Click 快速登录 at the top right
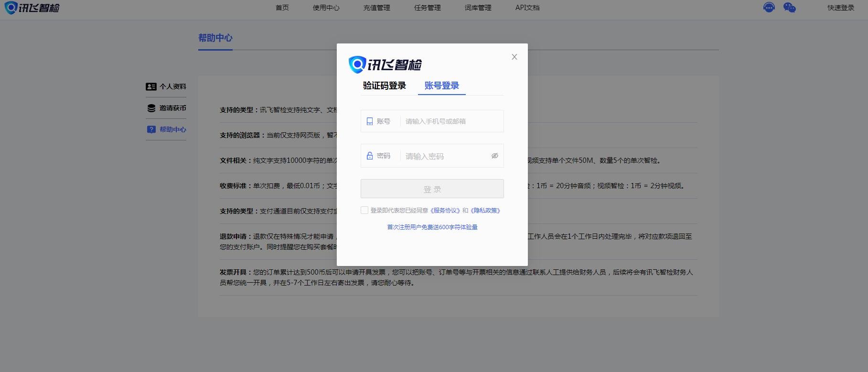 click(841, 8)
